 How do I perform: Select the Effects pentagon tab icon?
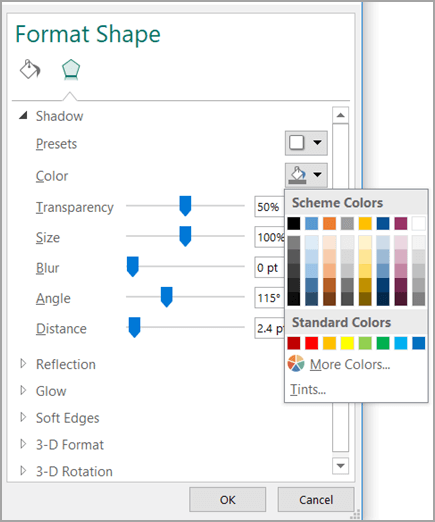pyautogui.click(x=71, y=70)
